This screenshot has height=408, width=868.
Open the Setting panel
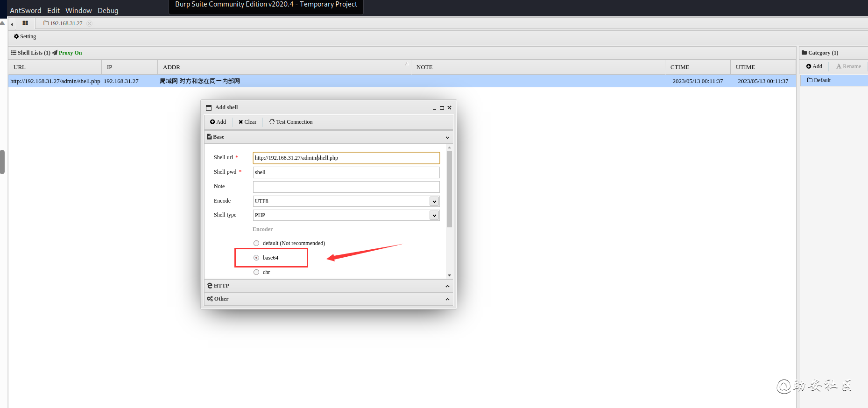(x=25, y=36)
